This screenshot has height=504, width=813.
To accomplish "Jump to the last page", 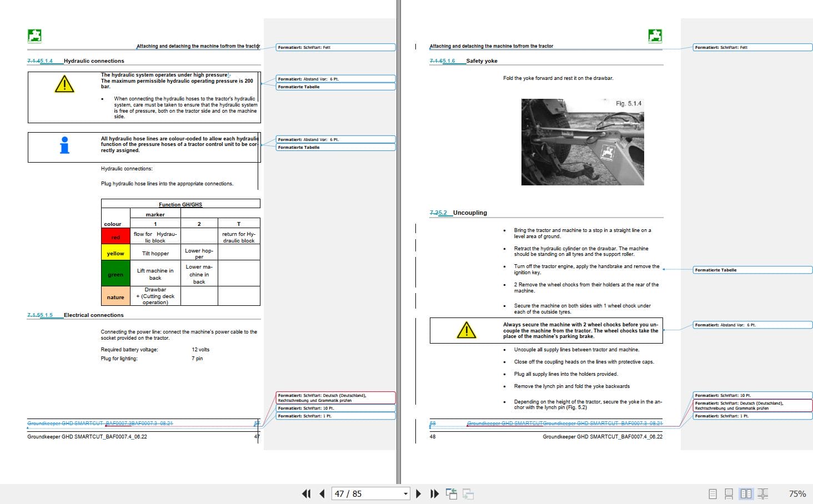I will (x=434, y=493).
